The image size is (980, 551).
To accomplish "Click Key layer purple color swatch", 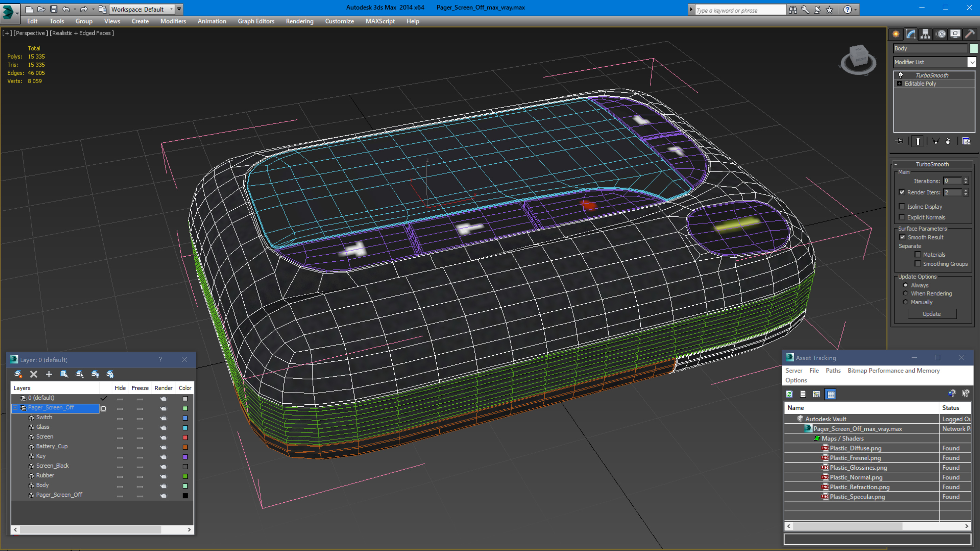I will (x=185, y=457).
